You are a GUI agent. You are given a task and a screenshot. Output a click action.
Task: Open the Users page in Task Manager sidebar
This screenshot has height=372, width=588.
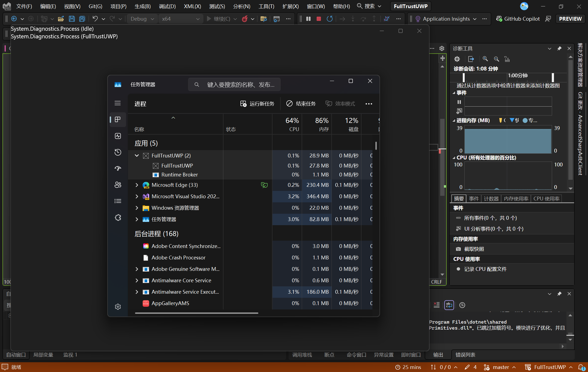[x=118, y=185]
